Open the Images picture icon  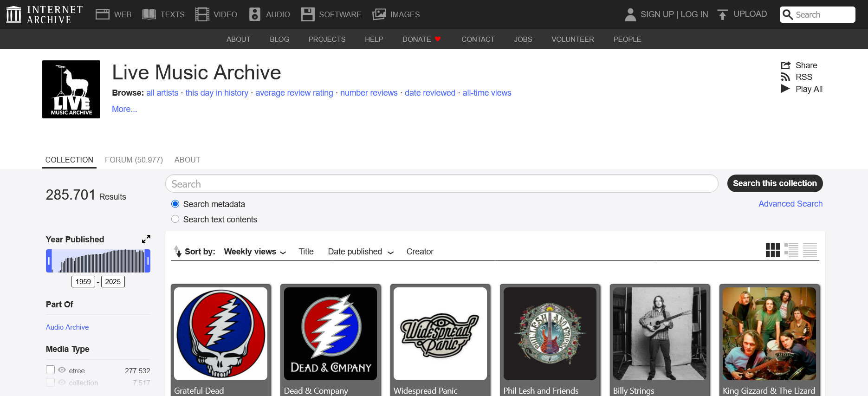[379, 14]
